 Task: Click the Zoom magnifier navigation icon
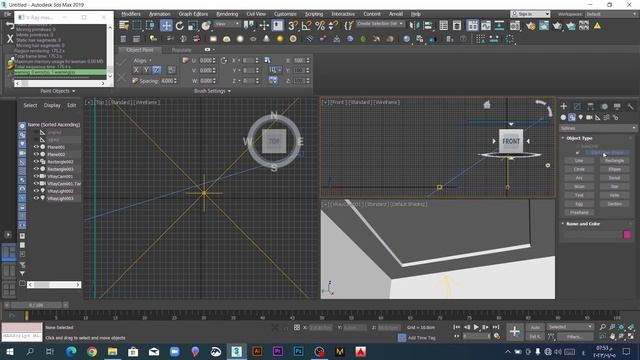(602, 327)
